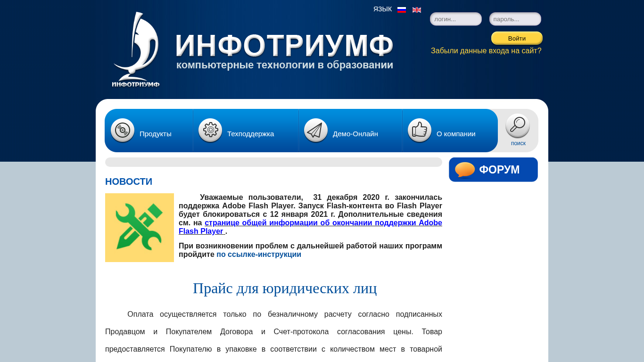Click the Прайс для юридических лиц heading
Image resolution: width=644 pixels, height=362 pixels.
tap(285, 288)
